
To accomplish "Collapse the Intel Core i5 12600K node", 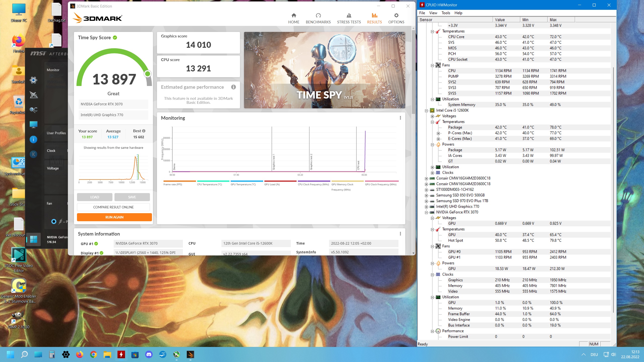I will point(426,111).
